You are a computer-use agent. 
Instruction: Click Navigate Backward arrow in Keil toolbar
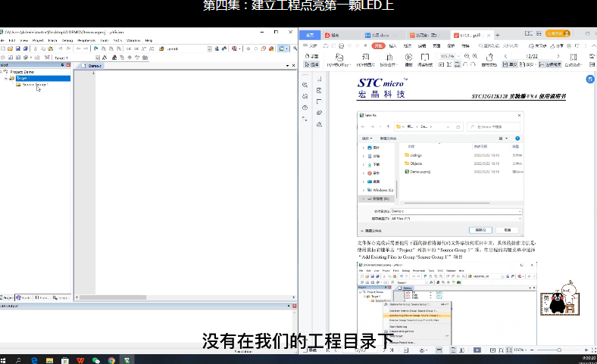coord(79,48)
